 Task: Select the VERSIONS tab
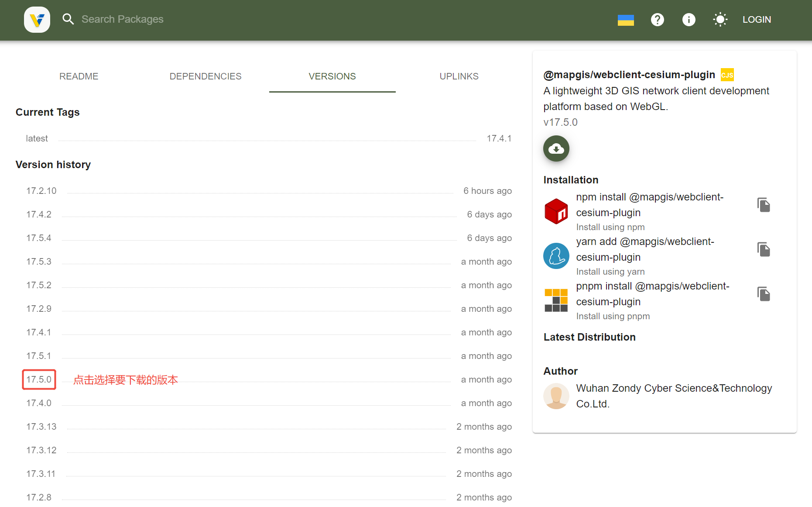(332, 76)
